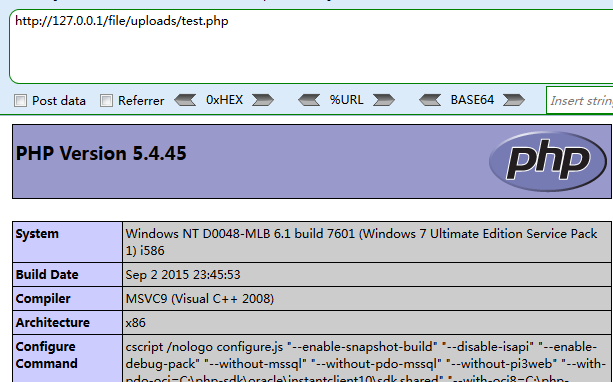The image size is (613, 382).
Task: Click the BASE64 label
Action: click(x=472, y=100)
